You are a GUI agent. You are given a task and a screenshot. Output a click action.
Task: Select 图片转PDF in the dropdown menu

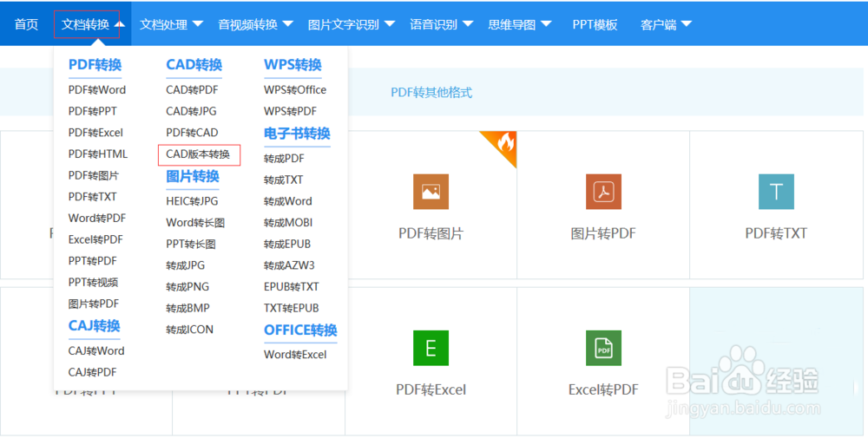pos(94,304)
